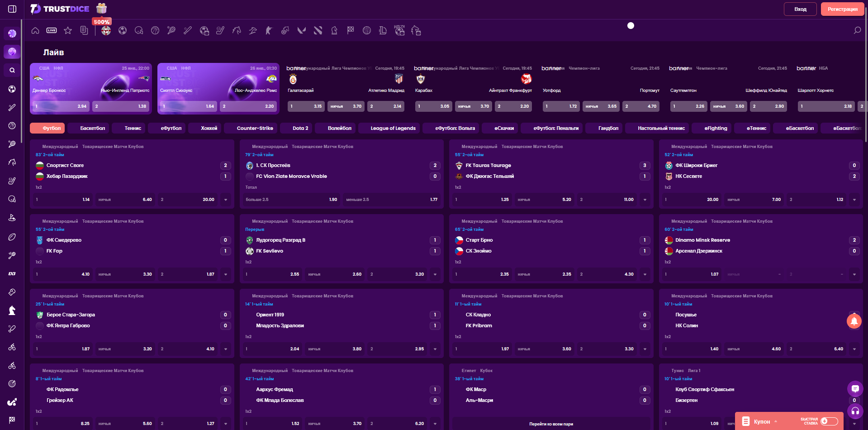The image size is (868, 430).
Task: Expand additional odds for Старт Брно game
Action: pos(645,274)
